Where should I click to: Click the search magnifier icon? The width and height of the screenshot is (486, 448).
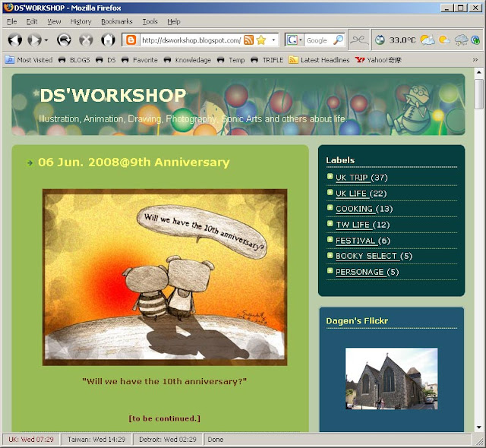tap(338, 39)
